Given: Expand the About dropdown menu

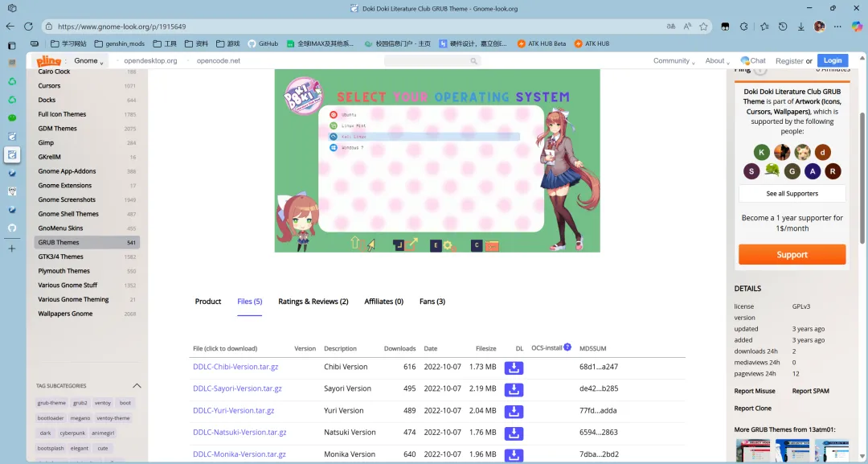Looking at the screenshot, I should [x=717, y=61].
